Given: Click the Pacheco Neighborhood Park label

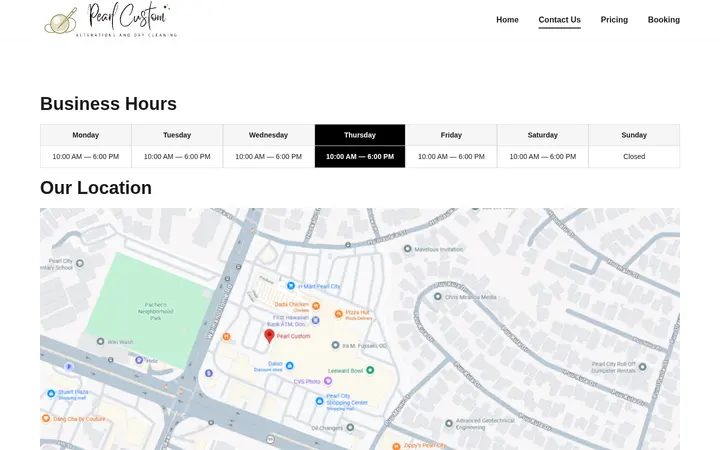Looking at the screenshot, I should point(156,311).
